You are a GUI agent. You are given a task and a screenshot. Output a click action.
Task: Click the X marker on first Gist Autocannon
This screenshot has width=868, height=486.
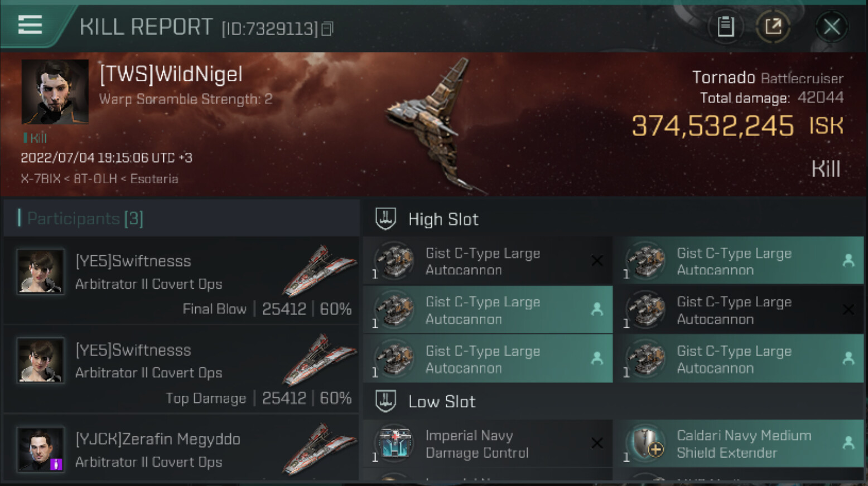(x=597, y=260)
